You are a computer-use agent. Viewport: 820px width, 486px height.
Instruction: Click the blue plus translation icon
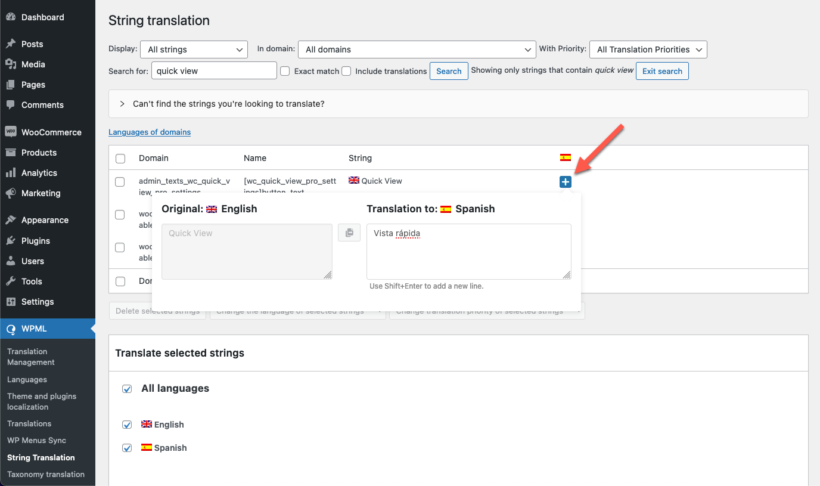click(x=565, y=182)
